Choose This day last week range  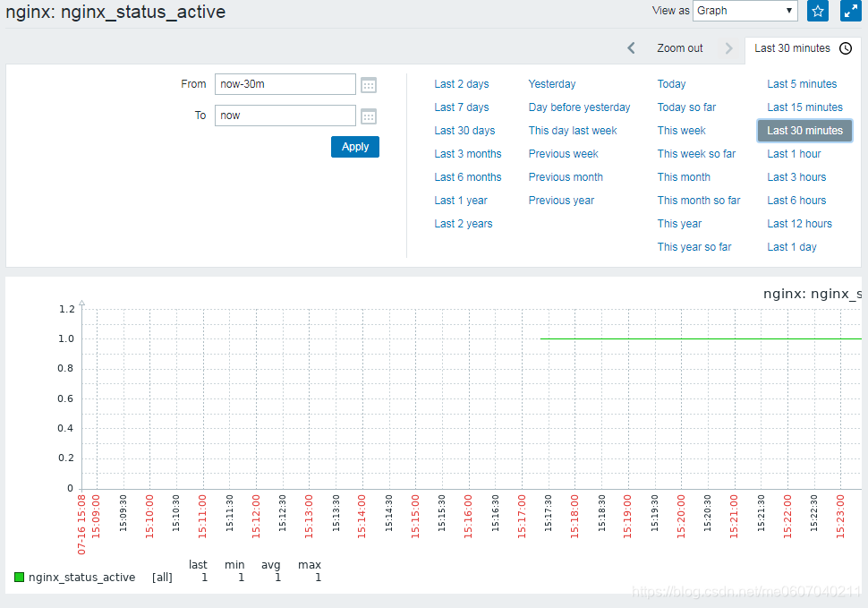pos(573,131)
